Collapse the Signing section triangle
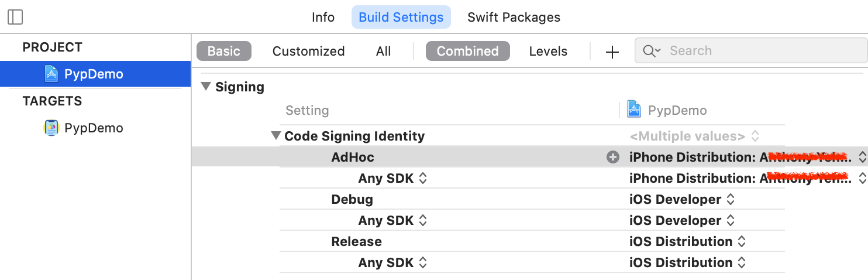This screenshot has height=280, width=868. pos(206,87)
